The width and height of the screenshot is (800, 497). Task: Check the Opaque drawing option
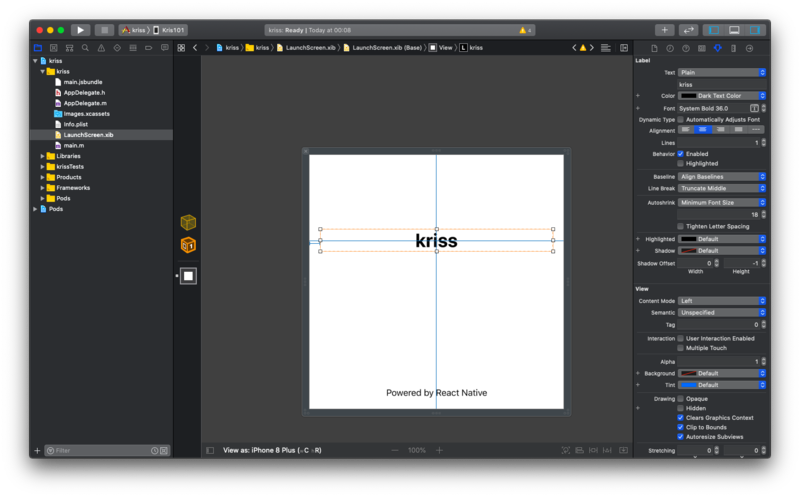coord(680,399)
